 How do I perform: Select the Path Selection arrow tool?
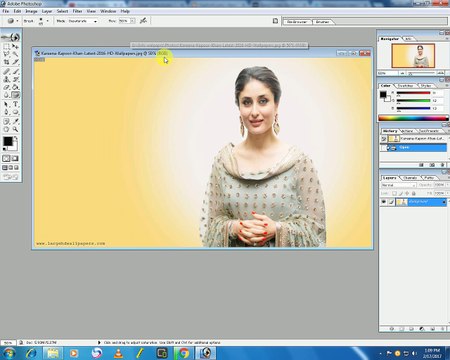[x=6, y=105]
